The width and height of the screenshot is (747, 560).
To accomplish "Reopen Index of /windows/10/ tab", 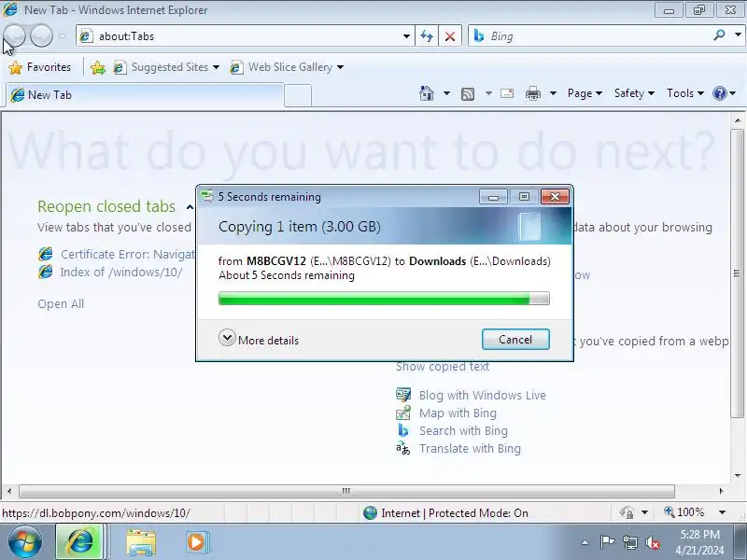I will tap(121, 273).
